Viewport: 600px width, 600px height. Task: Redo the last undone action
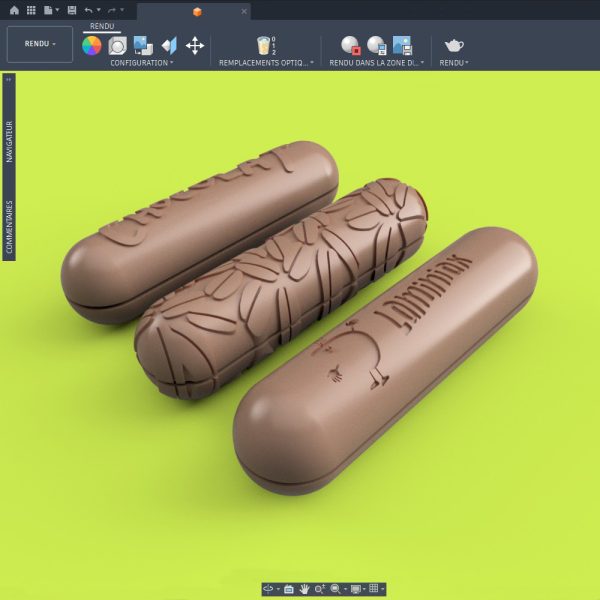coord(112,10)
